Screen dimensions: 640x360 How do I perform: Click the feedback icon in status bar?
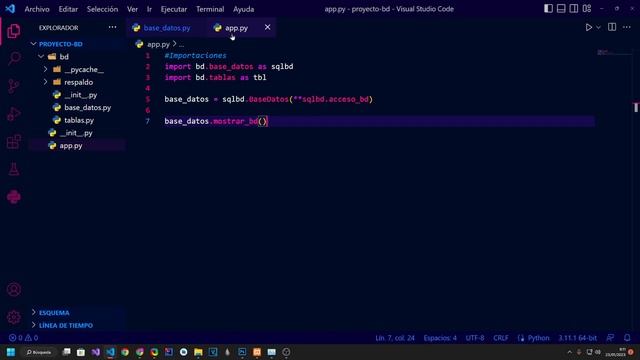610,338
